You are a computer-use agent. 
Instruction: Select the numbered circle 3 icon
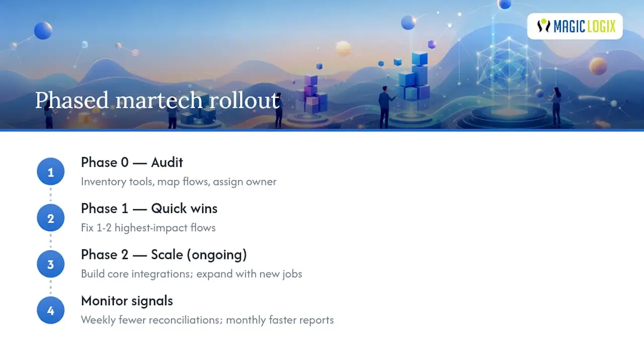50,264
